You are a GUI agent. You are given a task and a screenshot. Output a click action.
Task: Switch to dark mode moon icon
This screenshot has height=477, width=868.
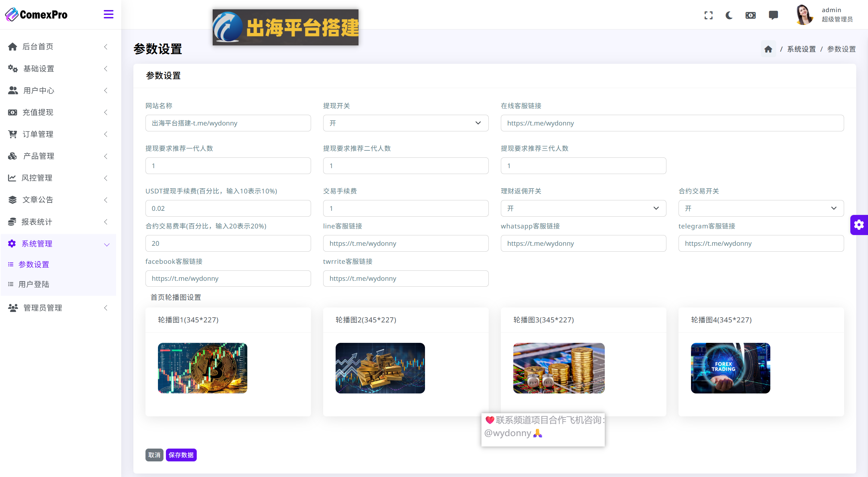[x=729, y=15]
